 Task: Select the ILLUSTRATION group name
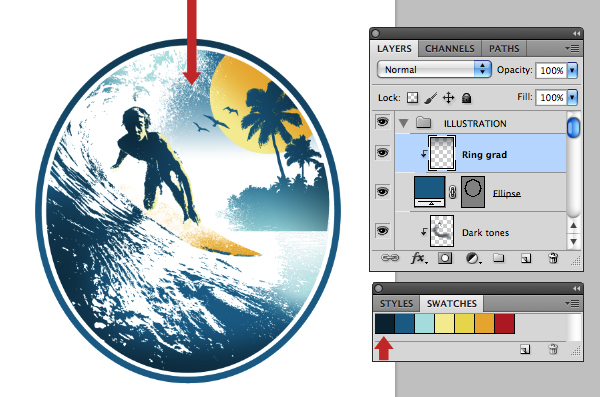[x=475, y=124]
